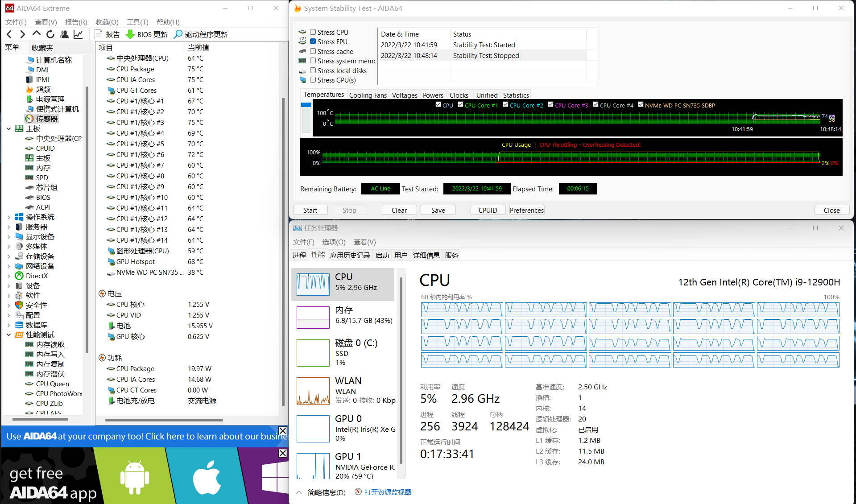Click the Refresh icon in AIDA64 toolbar

[50, 34]
